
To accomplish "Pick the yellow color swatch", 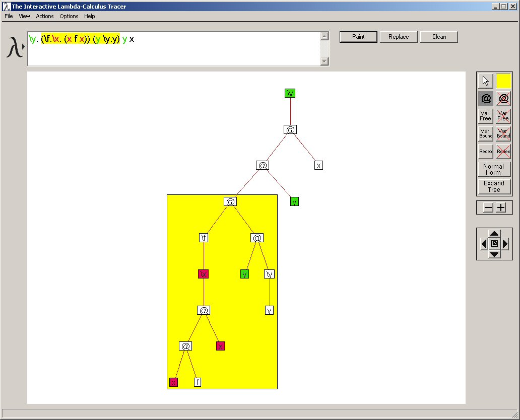I will pyautogui.click(x=503, y=81).
